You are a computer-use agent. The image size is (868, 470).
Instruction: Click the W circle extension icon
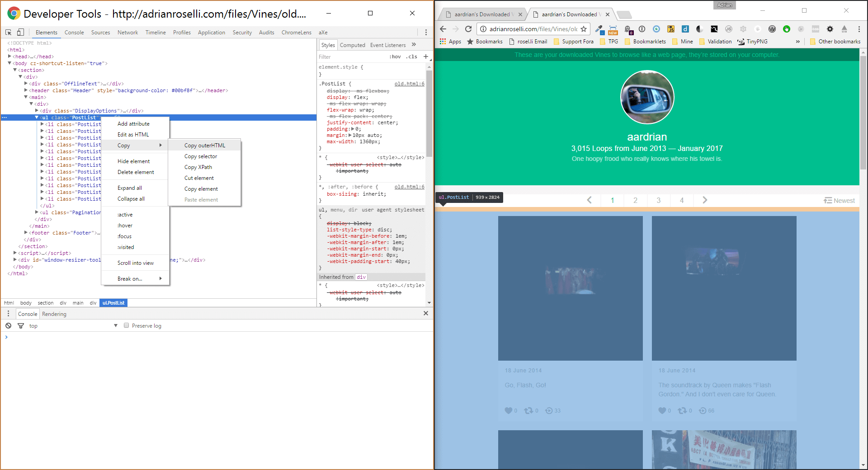tap(772, 29)
